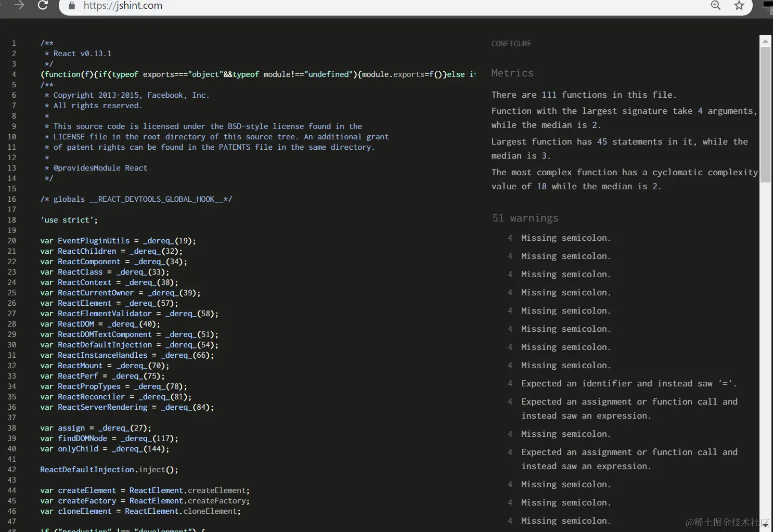Image resolution: width=773 pixels, height=532 pixels.
Task: Click line number 18 in the gutter
Action: point(12,220)
